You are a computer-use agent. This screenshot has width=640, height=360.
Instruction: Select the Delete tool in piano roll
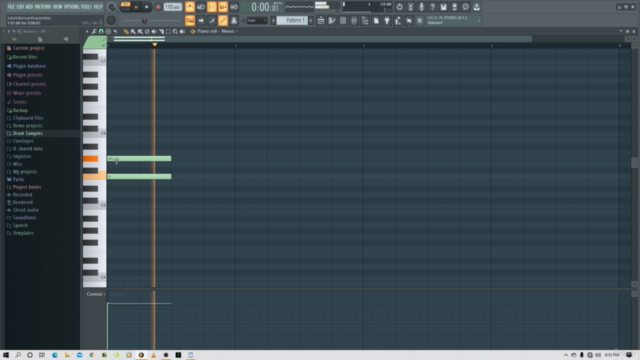[x=147, y=31]
